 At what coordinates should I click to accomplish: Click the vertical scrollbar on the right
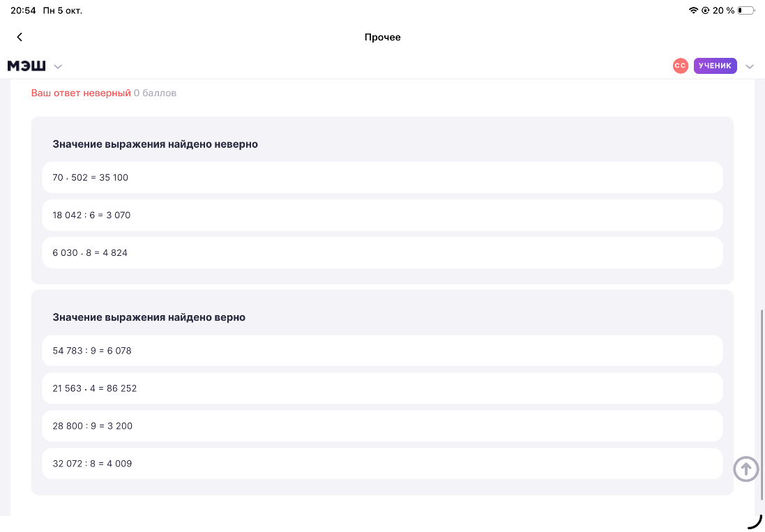click(762, 404)
